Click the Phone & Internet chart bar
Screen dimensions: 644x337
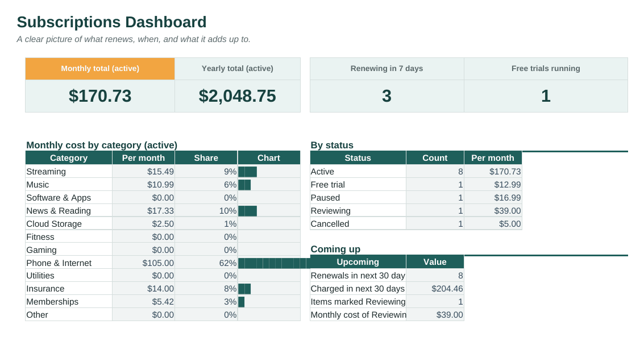click(x=274, y=263)
